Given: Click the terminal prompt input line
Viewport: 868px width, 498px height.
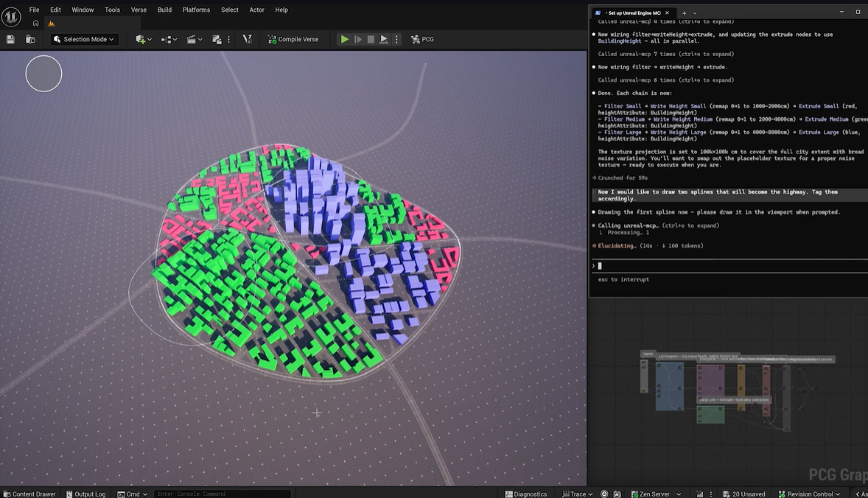Looking at the screenshot, I should [x=729, y=266].
